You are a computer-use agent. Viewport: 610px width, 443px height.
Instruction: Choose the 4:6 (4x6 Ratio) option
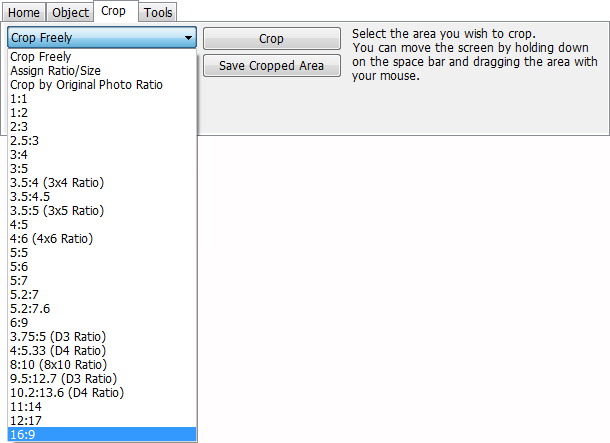click(x=102, y=238)
